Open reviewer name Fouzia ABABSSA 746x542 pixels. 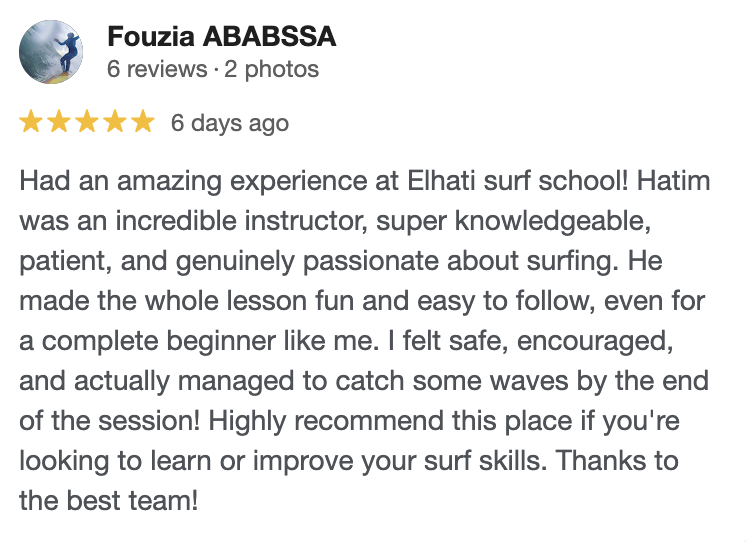pos(222,37)
